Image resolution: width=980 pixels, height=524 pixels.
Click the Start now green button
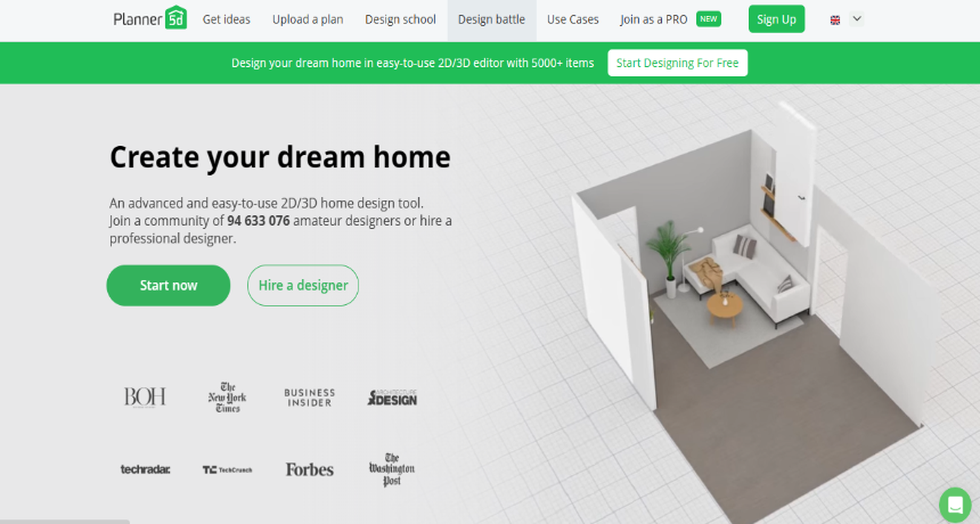pos(168,285)
